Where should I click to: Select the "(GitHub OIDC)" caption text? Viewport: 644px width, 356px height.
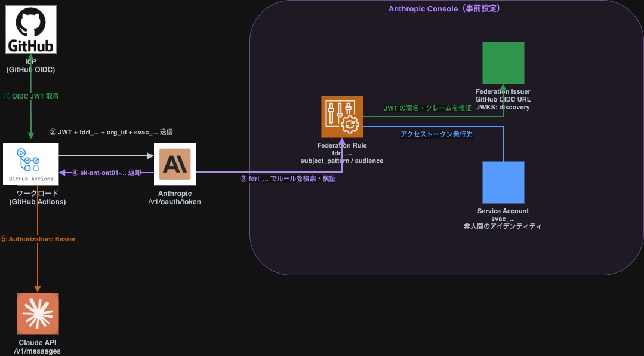tap(31, 70)
